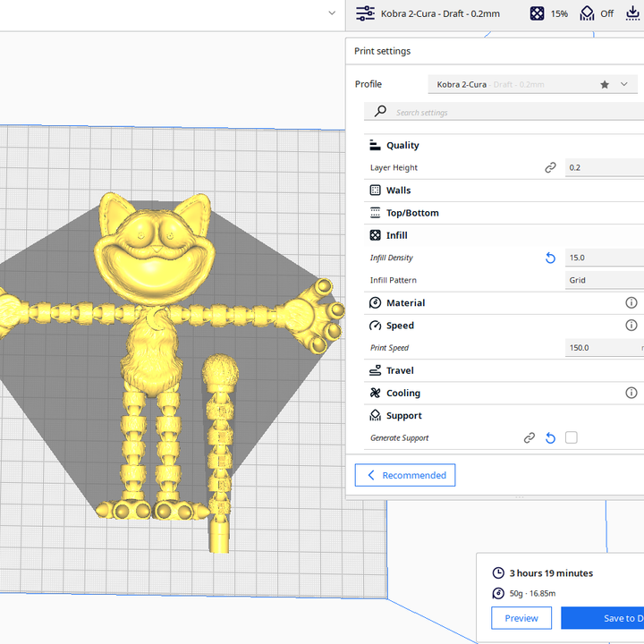
Task: Click the info icon next to Material
Action: (x=631, y=302)
